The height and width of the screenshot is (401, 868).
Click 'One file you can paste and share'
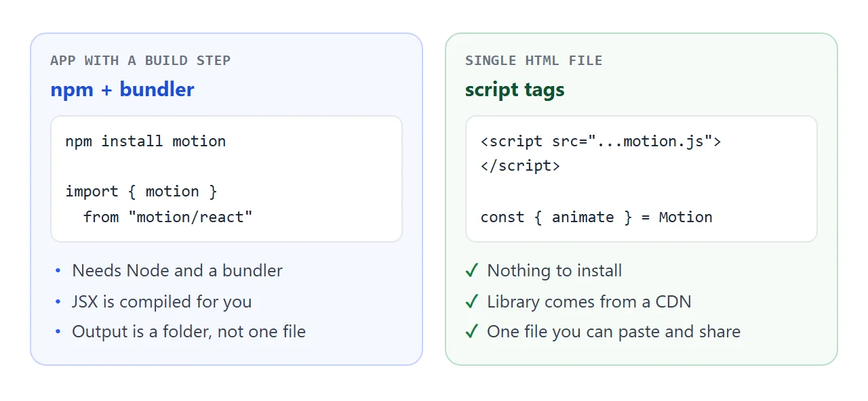614,331
